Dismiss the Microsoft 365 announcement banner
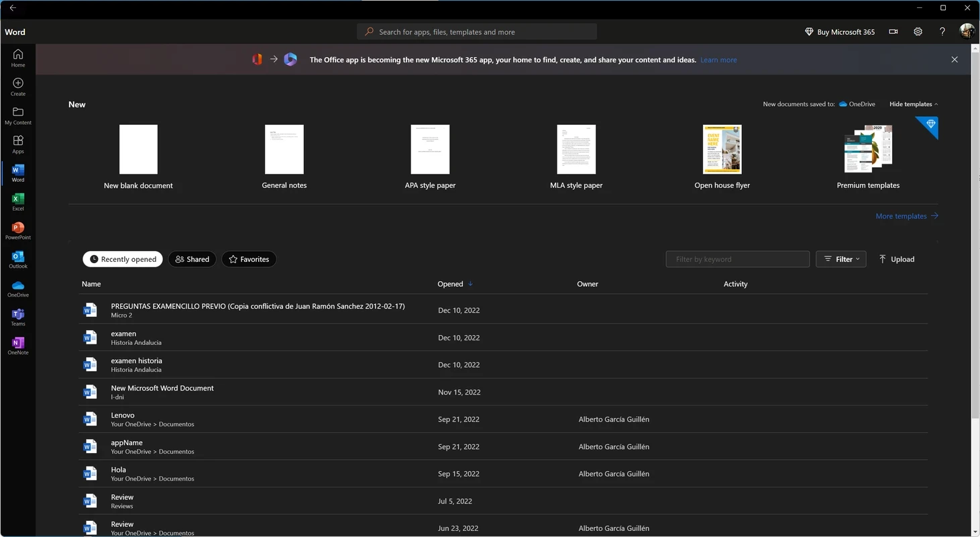The height and width of the screenshot is (537, 980). pos(955,60)
